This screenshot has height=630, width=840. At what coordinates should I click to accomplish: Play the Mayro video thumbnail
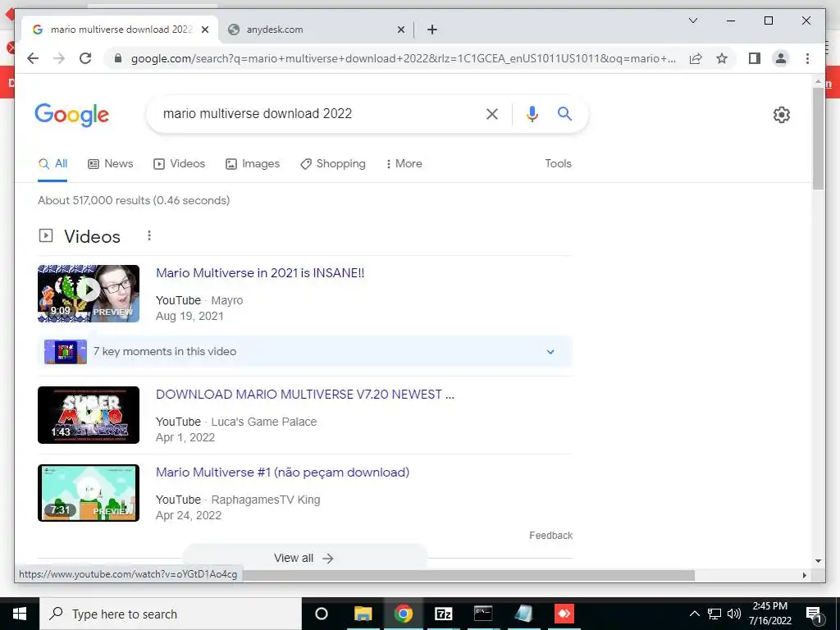pos(89,294)
